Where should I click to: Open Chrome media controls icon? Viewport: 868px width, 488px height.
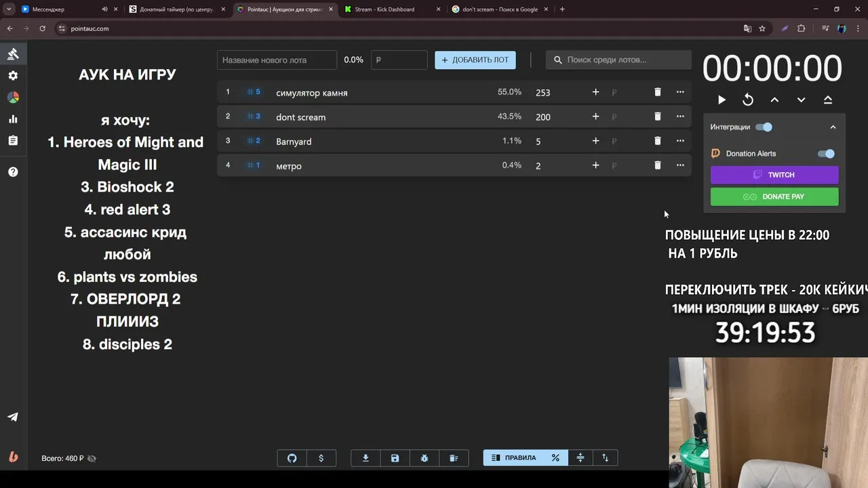pyautogui.click(x=825, y=28)
